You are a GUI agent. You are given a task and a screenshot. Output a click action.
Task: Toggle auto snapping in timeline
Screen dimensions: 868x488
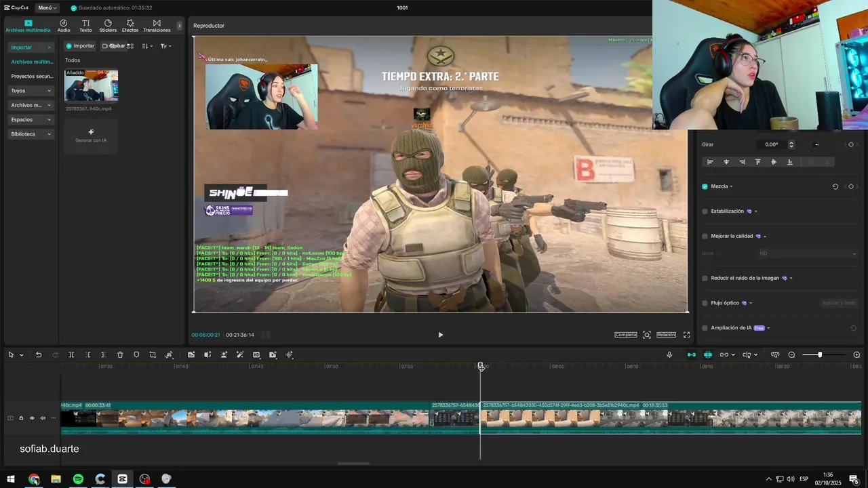tap(707, 354)
